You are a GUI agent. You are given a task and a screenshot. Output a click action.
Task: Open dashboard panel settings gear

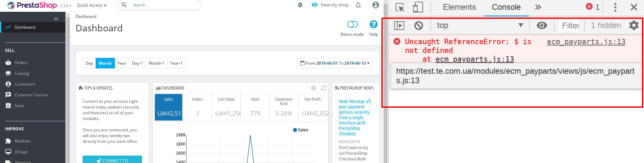(313, 88)
